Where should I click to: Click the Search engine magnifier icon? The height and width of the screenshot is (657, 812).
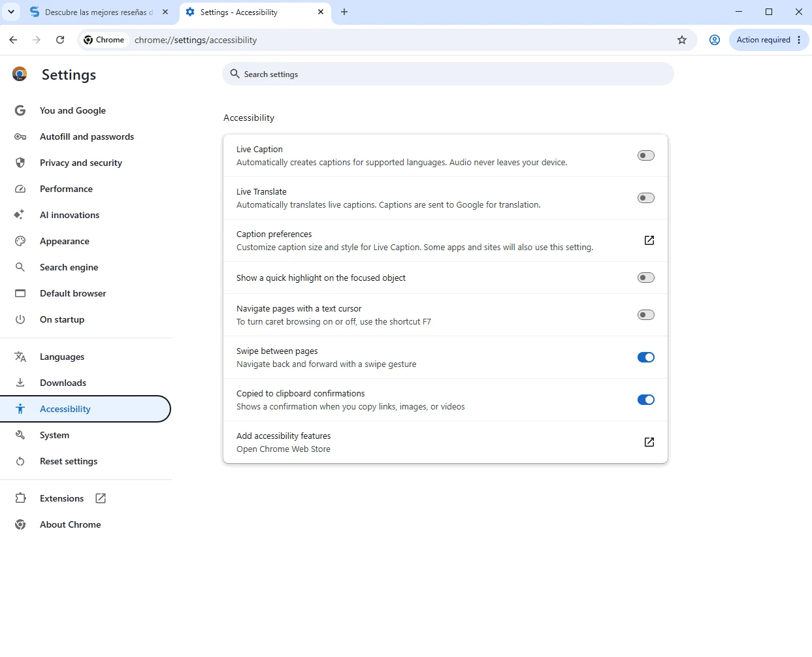[x=20, y=267]
